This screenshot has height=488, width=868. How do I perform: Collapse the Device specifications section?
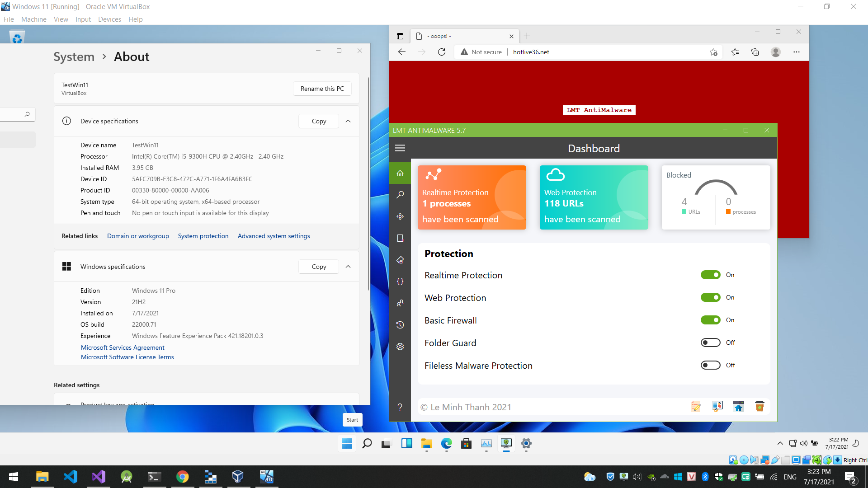[348, 121]
